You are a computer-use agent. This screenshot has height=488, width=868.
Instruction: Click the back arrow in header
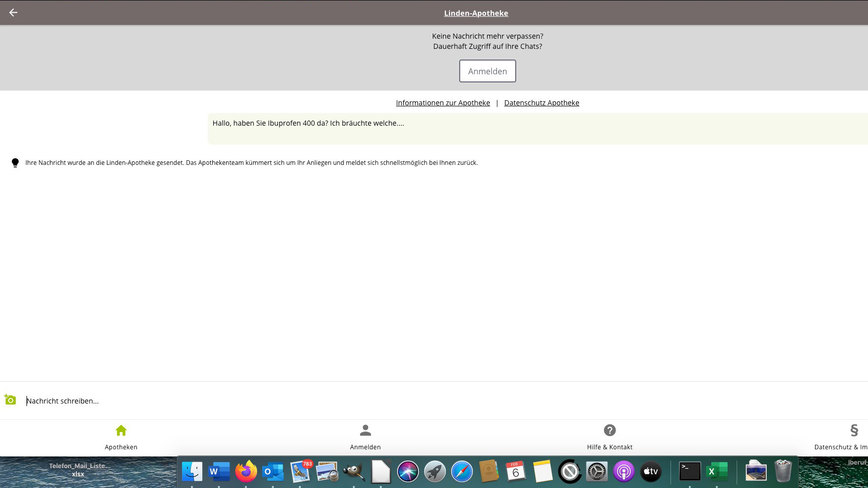coord(13,13)
